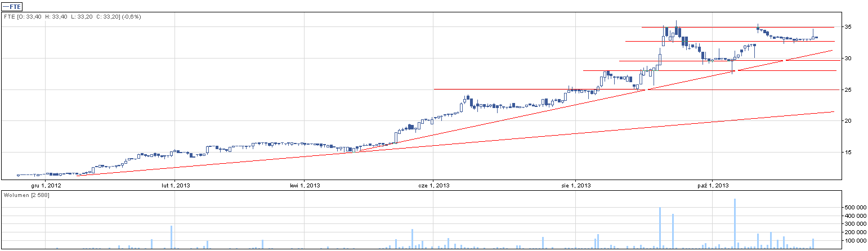Click the 'Wolumen [2 588]' volume panel label

26,195
